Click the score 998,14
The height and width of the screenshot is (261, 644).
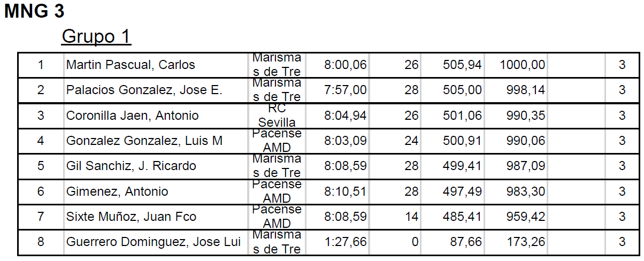526,90
